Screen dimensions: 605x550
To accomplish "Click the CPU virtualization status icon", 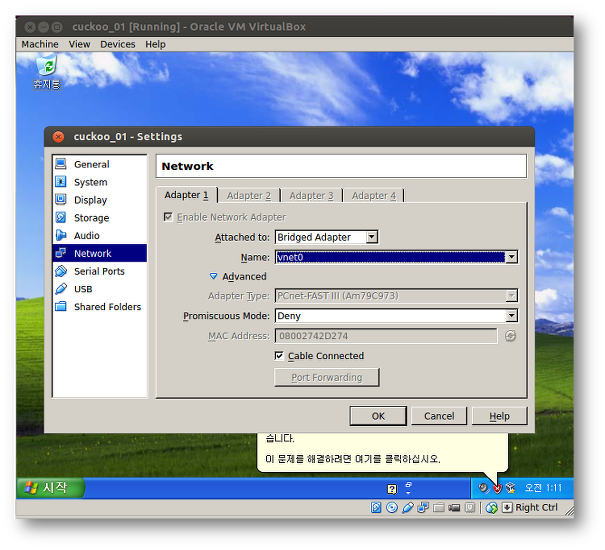I will [470, 508].
